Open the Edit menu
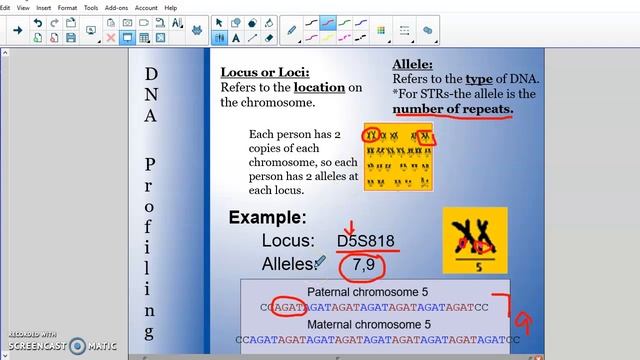Image resolution: width=640 pixels, height=360 pixels. click(x=5, y=8)
